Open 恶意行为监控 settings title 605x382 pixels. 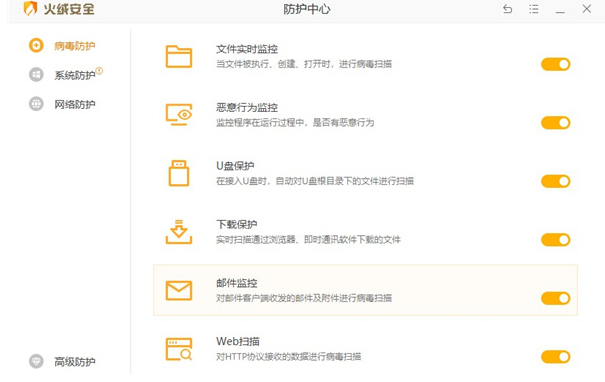coord(247,107)
